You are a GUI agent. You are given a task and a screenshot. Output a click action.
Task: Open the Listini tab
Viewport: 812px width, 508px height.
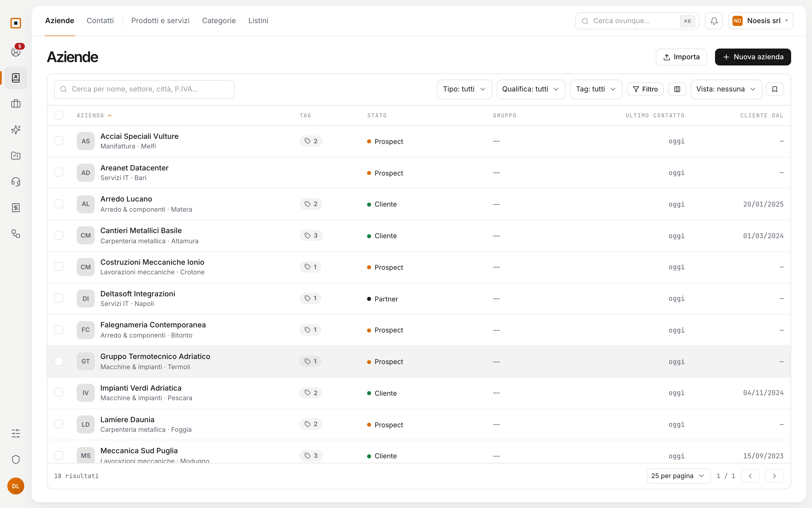point(258,21)
